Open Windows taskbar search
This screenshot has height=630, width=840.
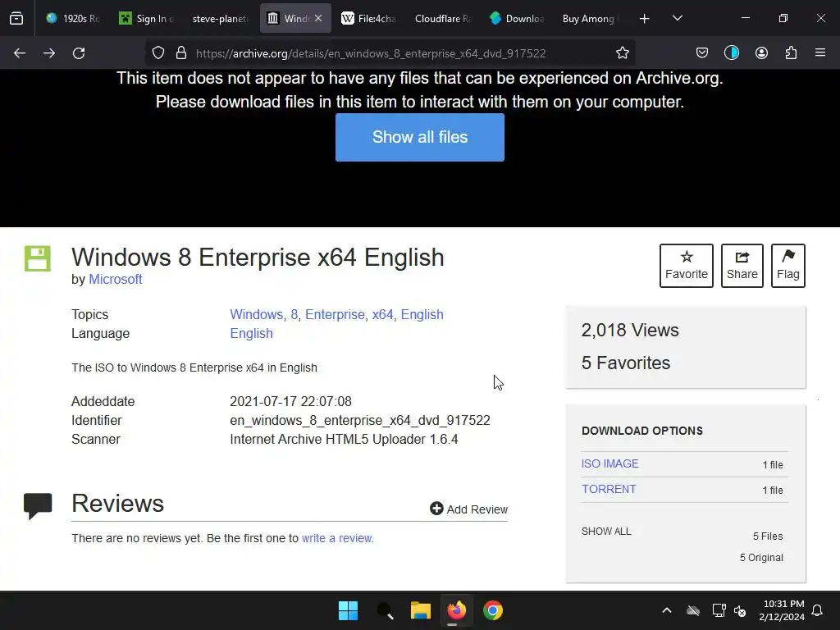(385, 610)
